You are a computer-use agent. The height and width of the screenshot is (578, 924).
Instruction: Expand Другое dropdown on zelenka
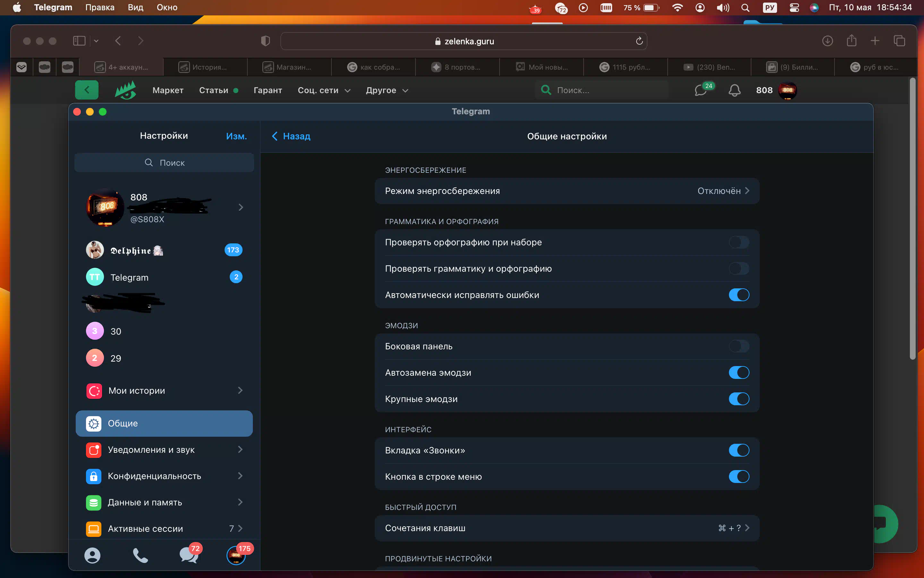405,91
